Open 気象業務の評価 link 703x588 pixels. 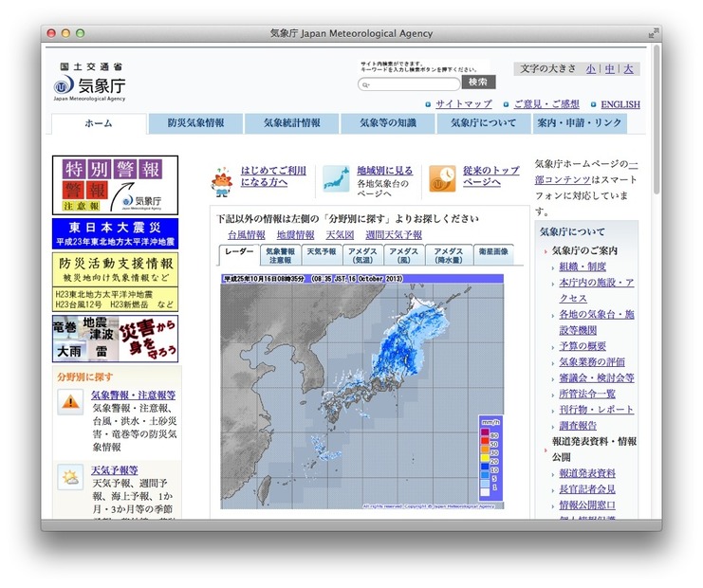[x=592, y=361]
